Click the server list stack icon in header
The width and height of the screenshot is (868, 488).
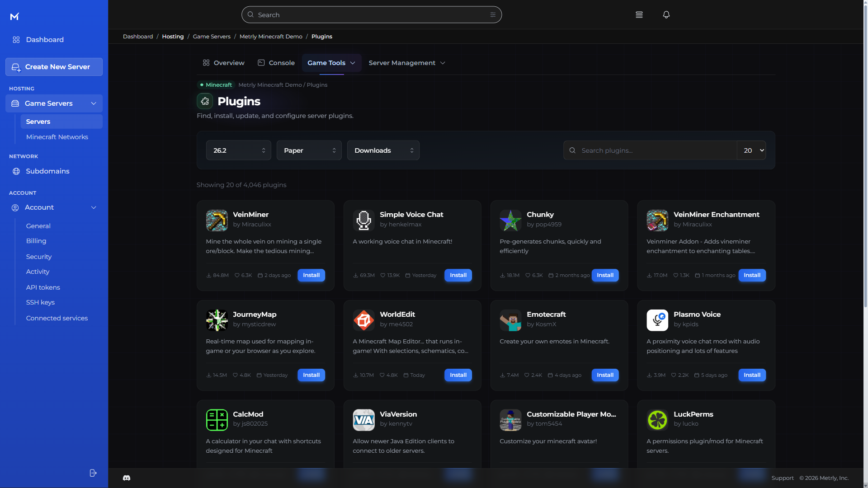(639, 15)
